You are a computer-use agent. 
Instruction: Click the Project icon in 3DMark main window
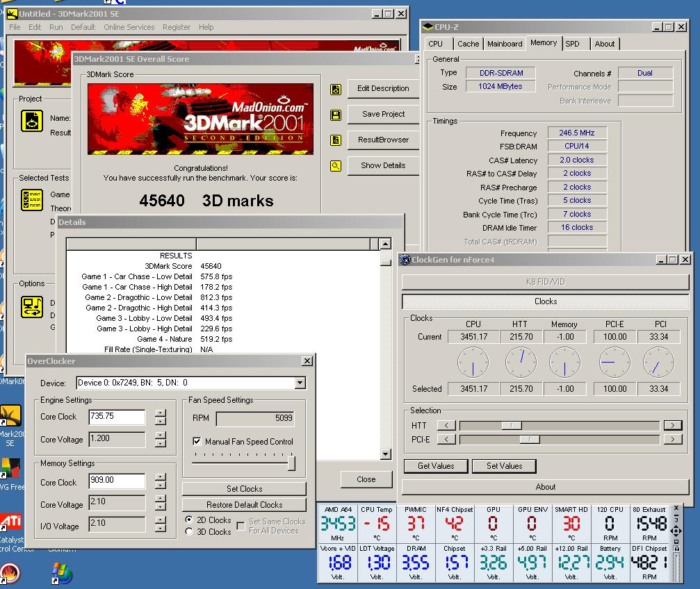click(32, 121)
